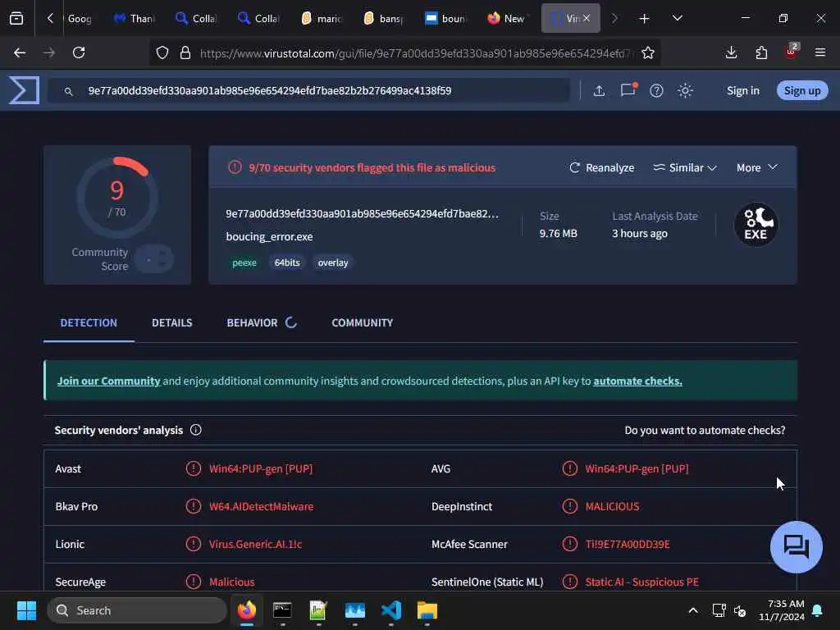Screen dimensions: 840x630
Task: Click the Lionic alert icon
Action: [194, 544]
